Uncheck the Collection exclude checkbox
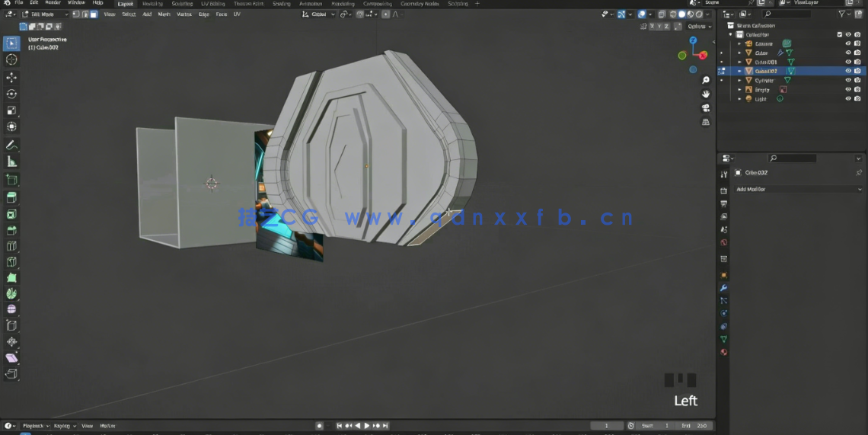868x435 pixels. click(839, 34)
